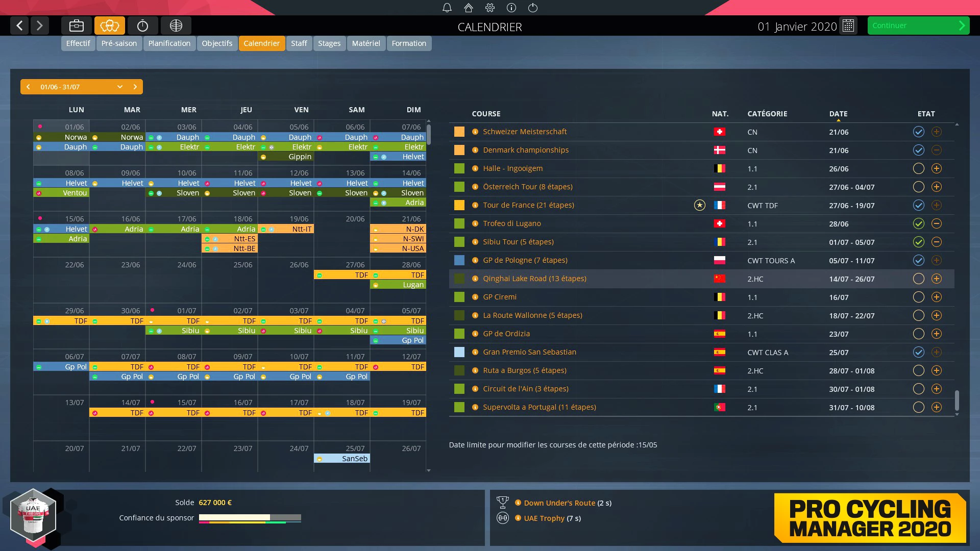Open the Stages tab
Viewport: 980px width, 551px height.
click(329, 43)
